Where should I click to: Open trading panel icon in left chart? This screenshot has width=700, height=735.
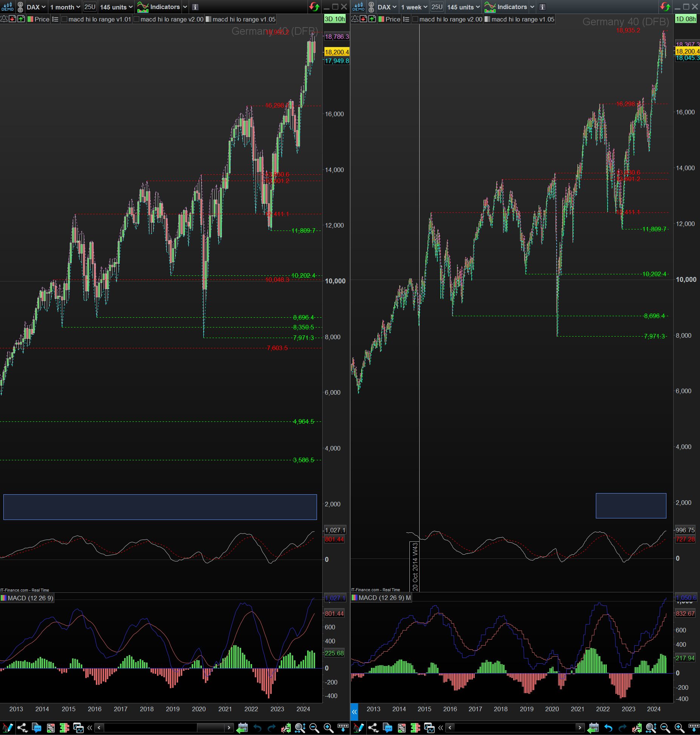[x=51, y=727]
